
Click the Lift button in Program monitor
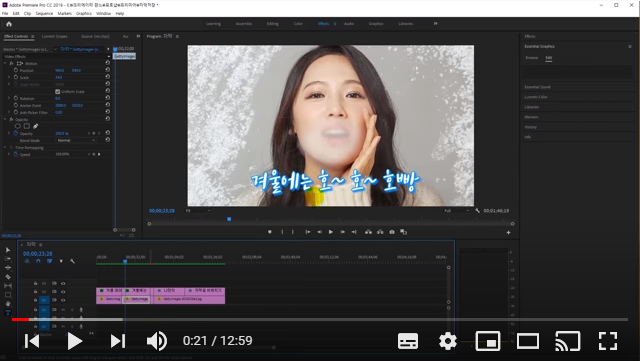point(368,232)
